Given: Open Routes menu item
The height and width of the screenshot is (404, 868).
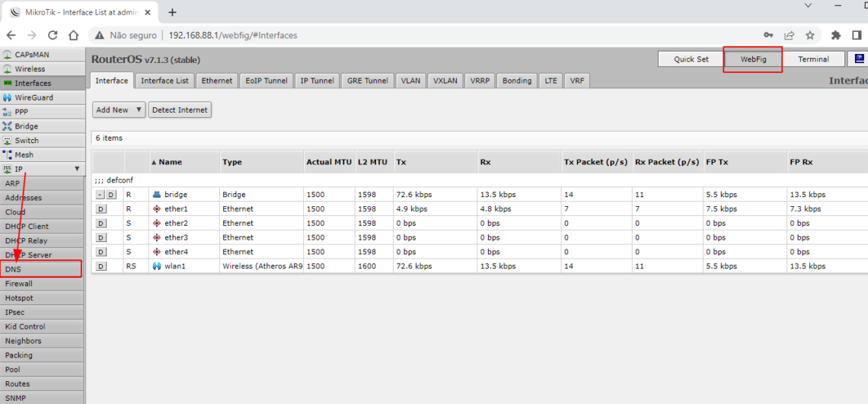Looking at the screenshot, I should [x=42, y=384].
